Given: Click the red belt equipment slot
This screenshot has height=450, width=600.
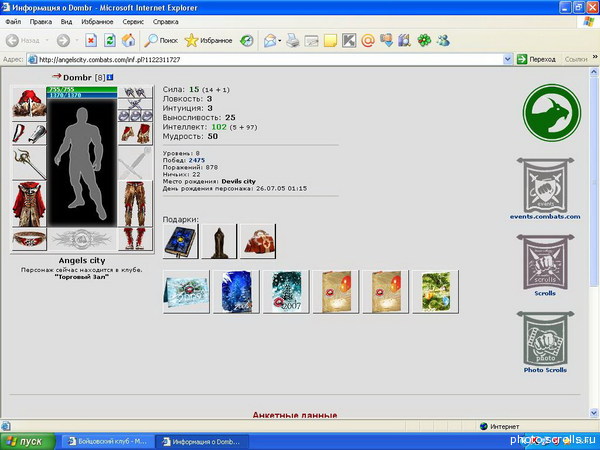Looking at the screenshot, I should pos(29,239).
